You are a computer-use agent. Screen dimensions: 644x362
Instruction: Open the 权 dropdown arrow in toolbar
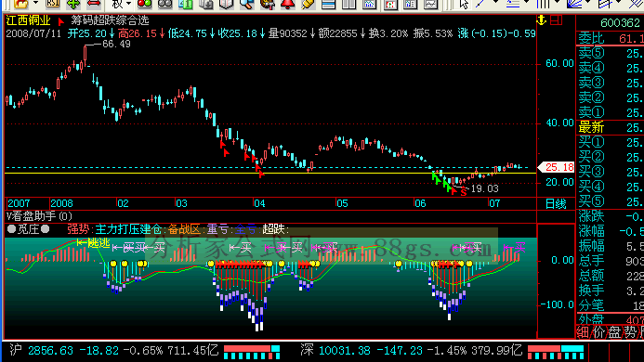coord(128,4)
